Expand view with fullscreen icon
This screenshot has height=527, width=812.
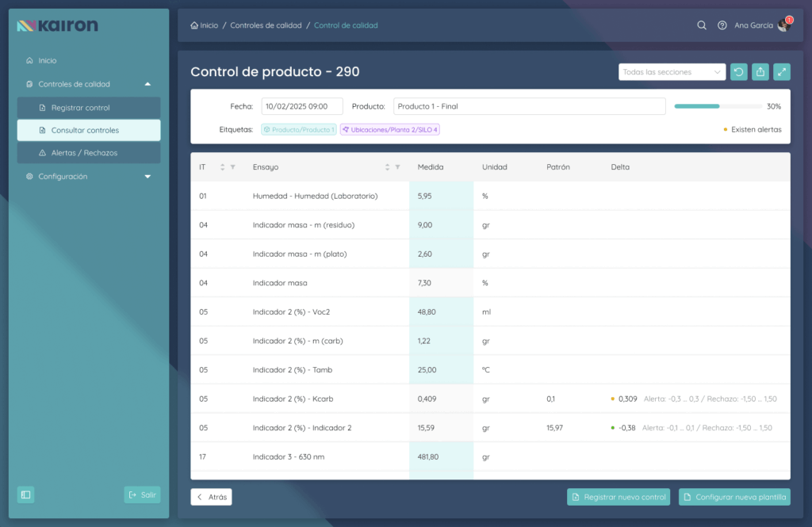(782, 72)
